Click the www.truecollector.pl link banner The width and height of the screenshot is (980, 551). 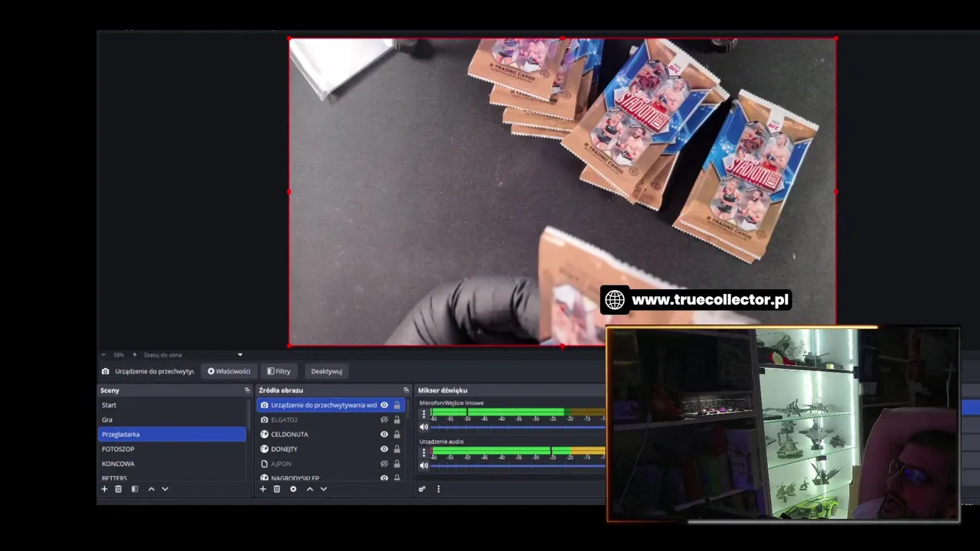click(695, 300)
